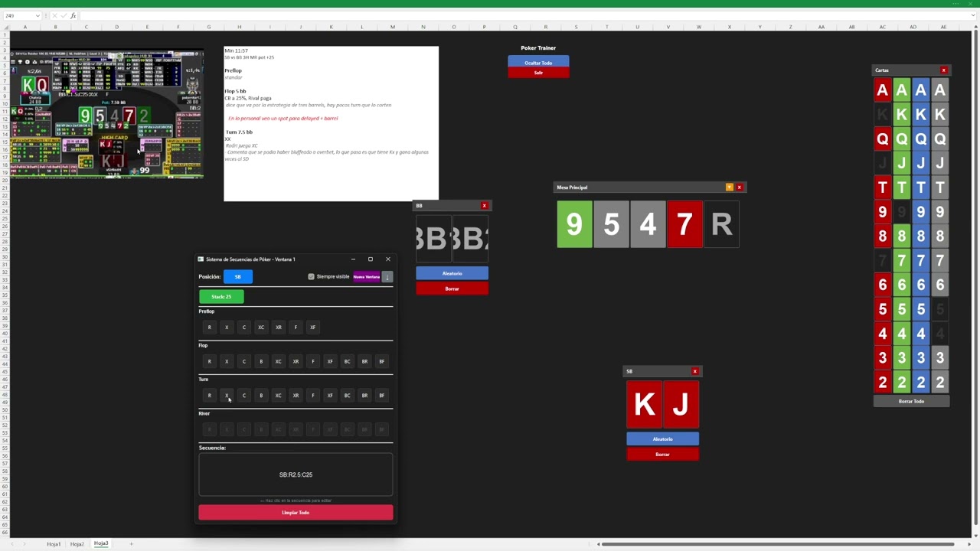The width and height of the screenshot is (980, 551).
Task: Select the red Ace card in Cartas
Action: [x=882, y=90]
